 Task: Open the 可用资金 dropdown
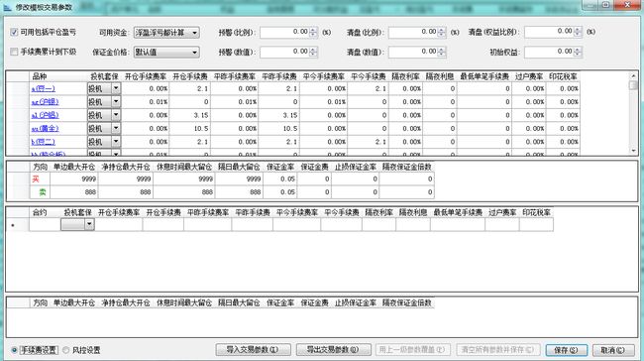166,33
